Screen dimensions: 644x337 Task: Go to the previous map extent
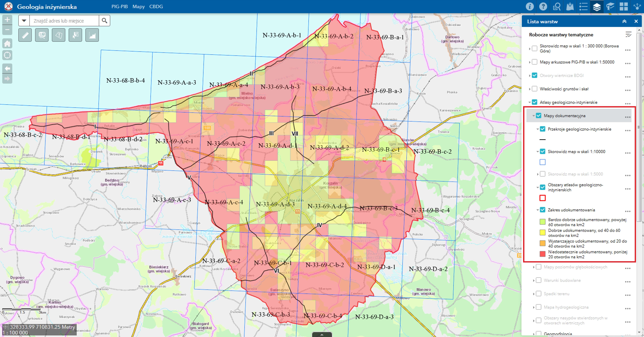tap(7, 68)
